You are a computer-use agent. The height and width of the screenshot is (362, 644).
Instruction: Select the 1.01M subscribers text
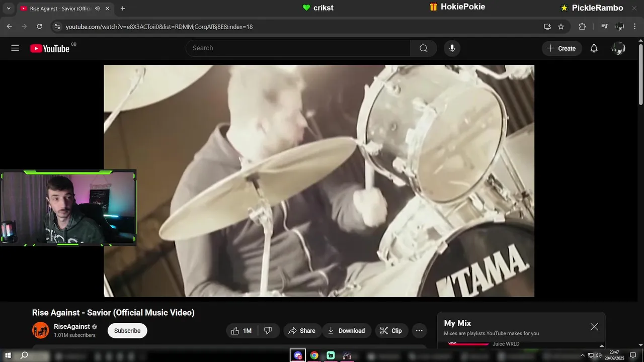tap(74, 335)
